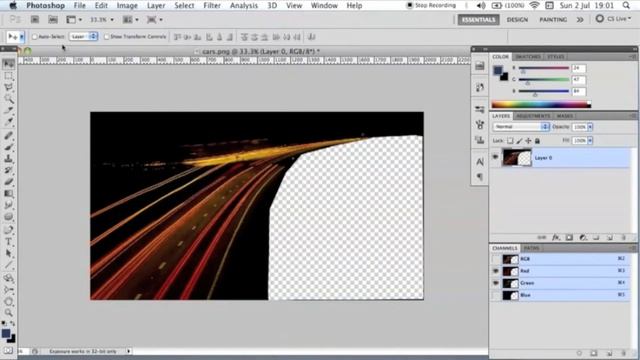The height and width of the screenshot is (360, 640).
Task: Open View Extras dropdown
Action: 74,20
